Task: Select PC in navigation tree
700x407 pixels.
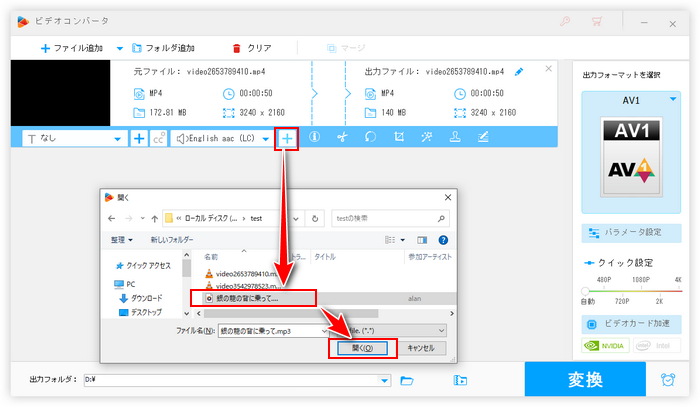Action: point(125,284)
